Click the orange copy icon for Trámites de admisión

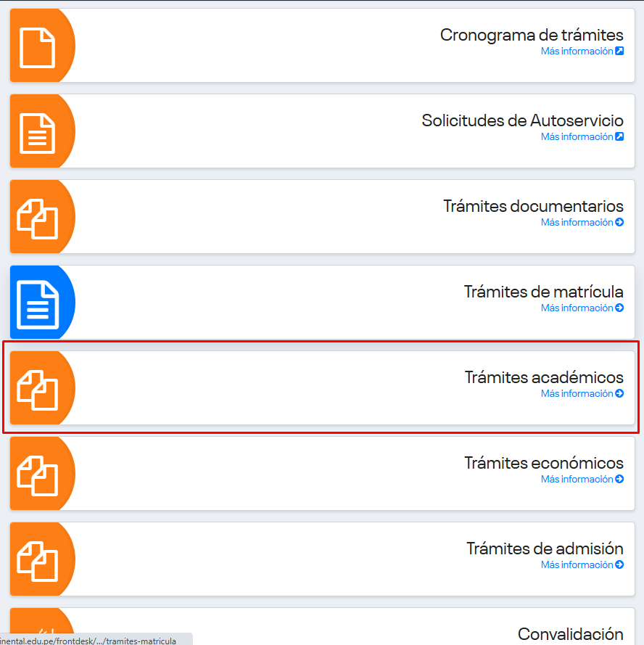37,561
